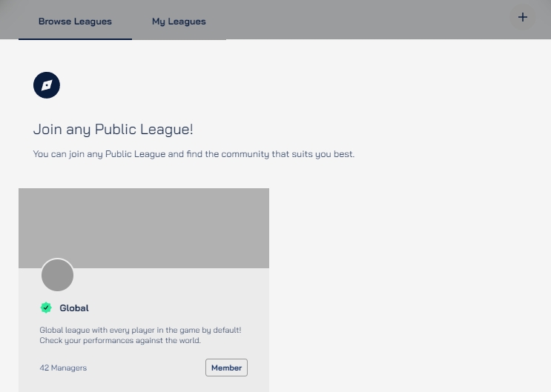Click the grey underline beneath My Leagues
This screenshot has width=551, height=392.
click(179, 39)
